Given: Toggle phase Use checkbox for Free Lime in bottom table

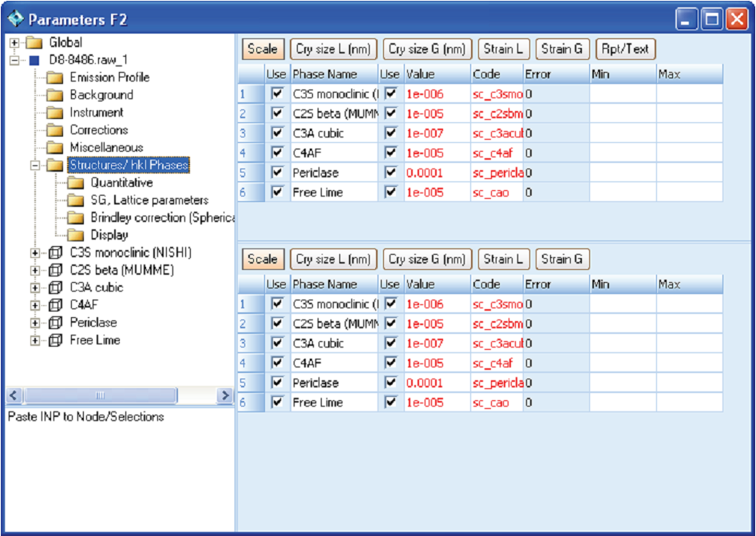Looking at the screenshot, I should tap(277, 403).
